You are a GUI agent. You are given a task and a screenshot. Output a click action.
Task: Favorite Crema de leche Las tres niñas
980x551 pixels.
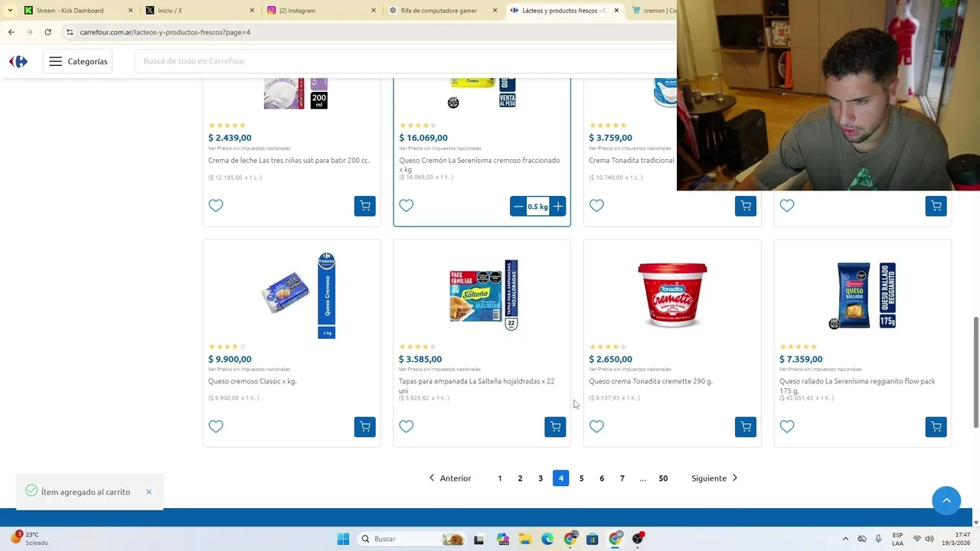coord(216,205)
